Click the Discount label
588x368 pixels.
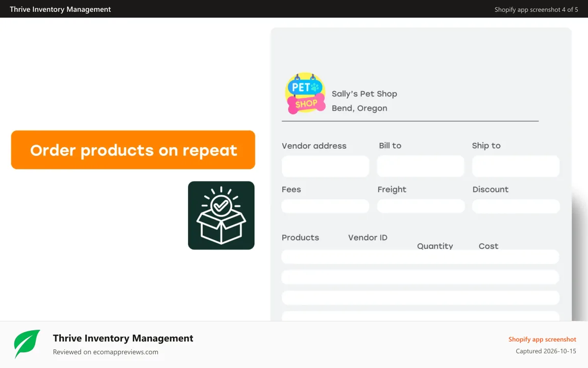coord(490,189)
